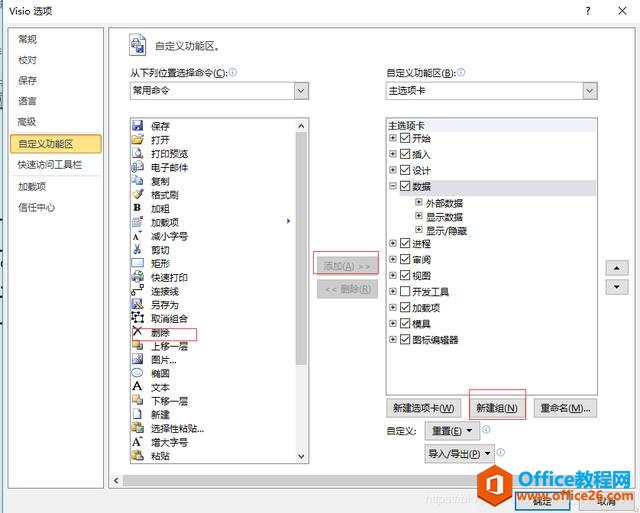Pick the 增大字号 grow font icon

(138, 442)
